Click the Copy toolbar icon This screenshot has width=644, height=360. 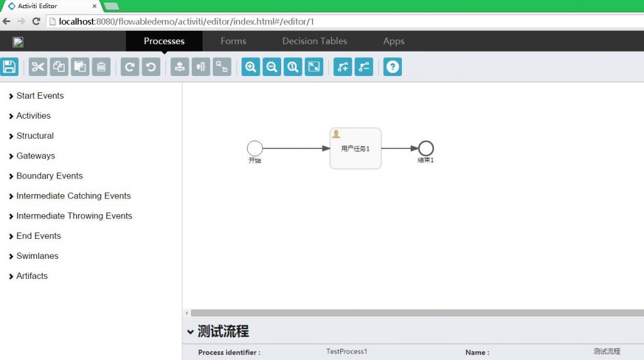pos(58,67)
